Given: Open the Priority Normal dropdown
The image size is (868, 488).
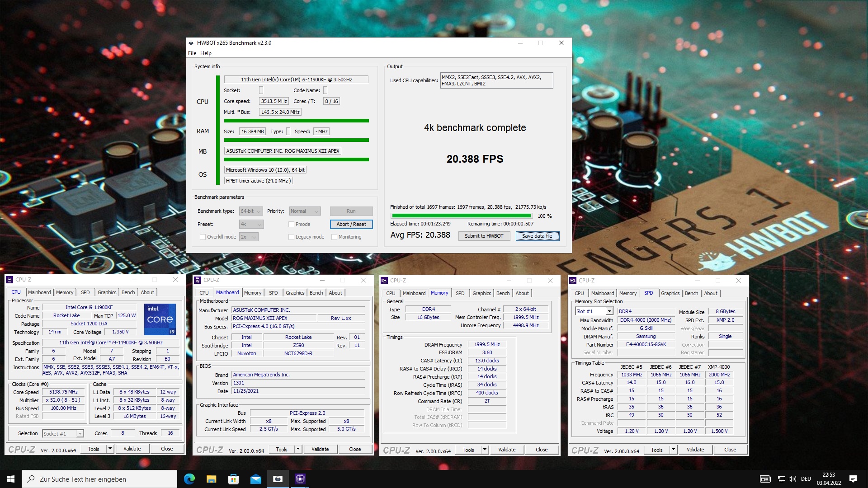Looking at the screenshot, I should [305, 211].
